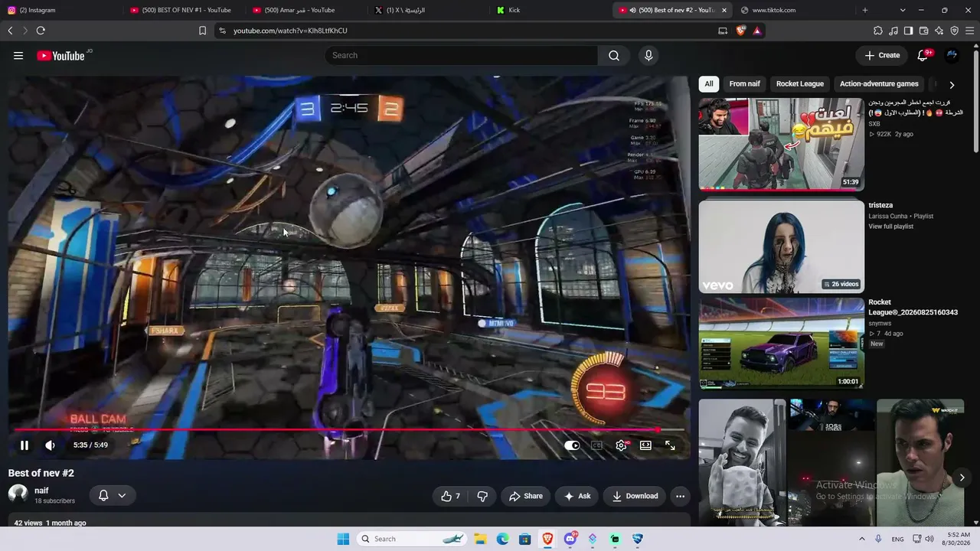Open Brave Shields lion icon

(740, 31)
